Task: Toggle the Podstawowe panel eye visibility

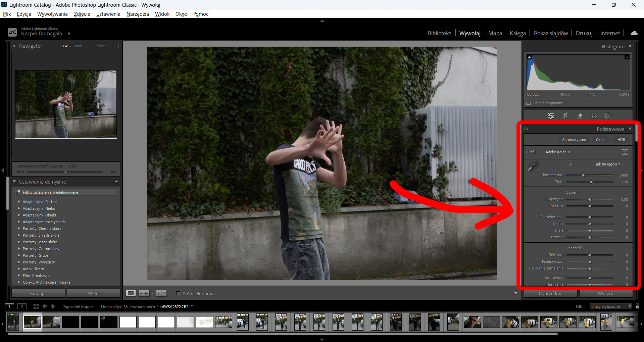Action: click(x=526, y=129)
